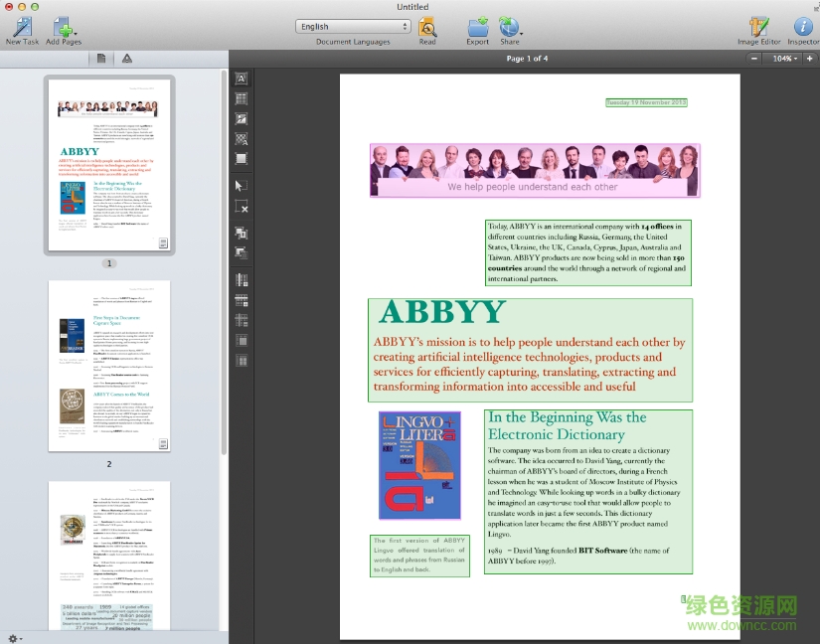The image size is (820, 644).
Task: Click the Add Pages toolbar item
Action: point(64,27)
